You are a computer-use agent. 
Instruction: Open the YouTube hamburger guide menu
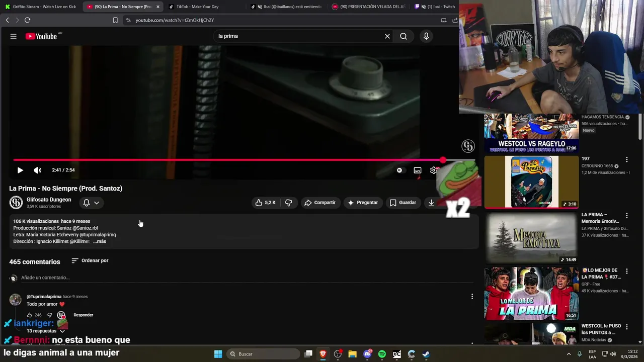14,36
